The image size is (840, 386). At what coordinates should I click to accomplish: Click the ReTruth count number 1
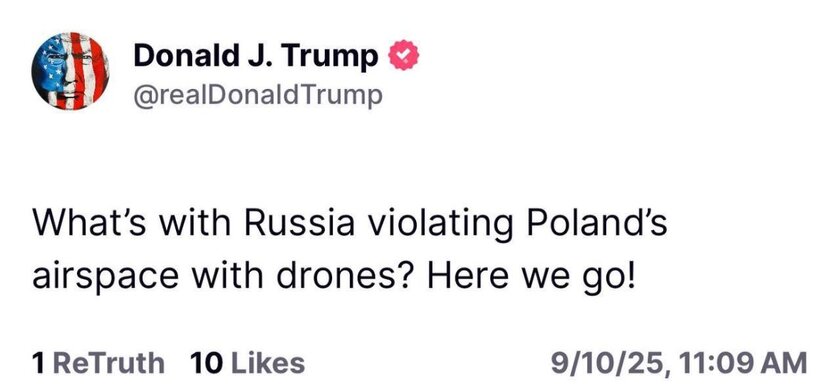(37, 363)
